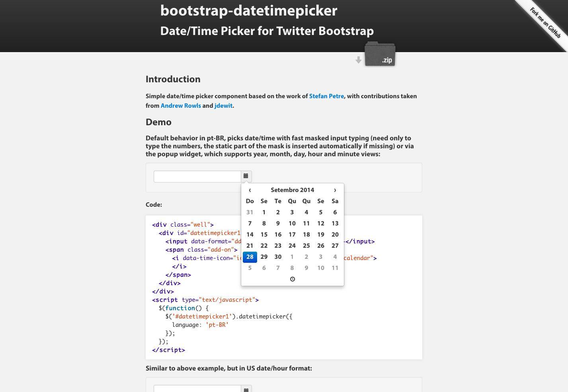
Task: Click the 'Introduction' heading
Action: coord(173,79)
